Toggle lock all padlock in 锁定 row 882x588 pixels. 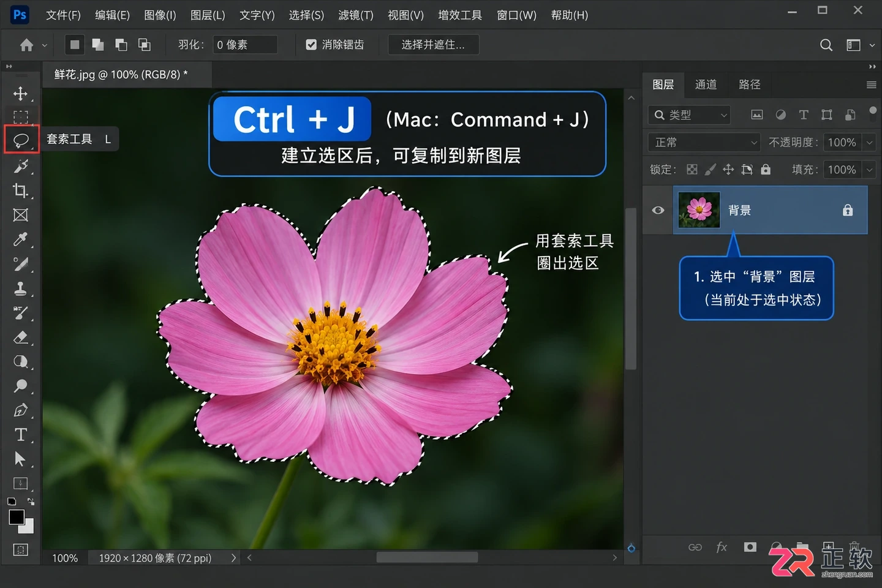click(766, 170)
